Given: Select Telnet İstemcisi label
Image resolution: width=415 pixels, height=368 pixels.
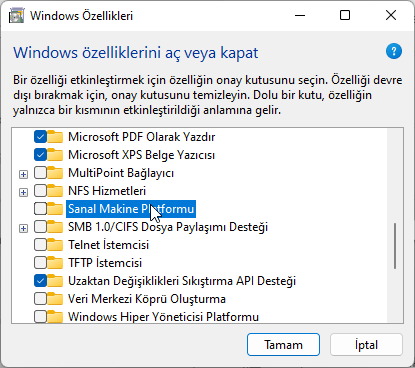Looking at the screenshot, I should click(108, 245).
